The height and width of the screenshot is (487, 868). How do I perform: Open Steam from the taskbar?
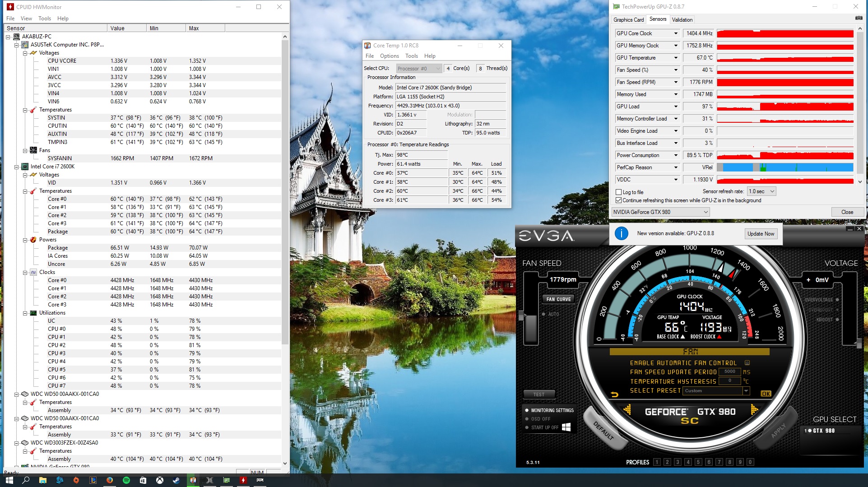point(176,480)
